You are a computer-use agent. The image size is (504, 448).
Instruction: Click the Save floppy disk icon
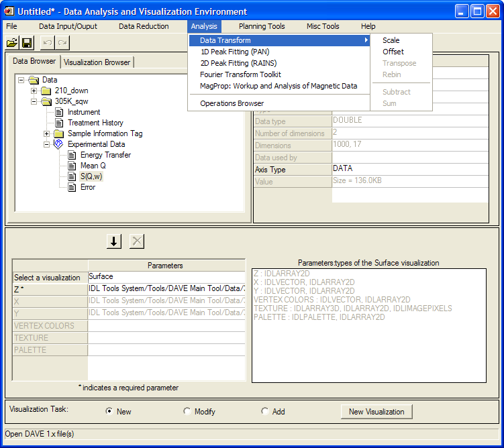27,43
